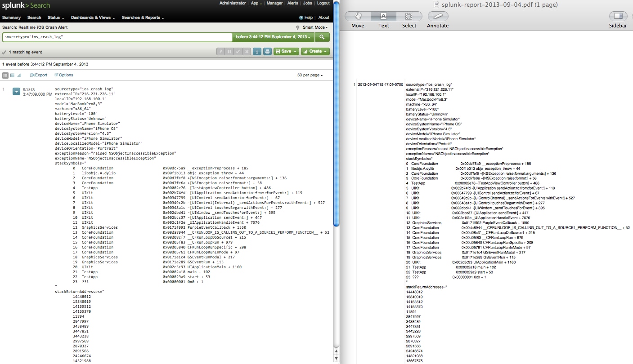Click the Logout link
The width and height of the screenshot is (633, 364).
323,3
